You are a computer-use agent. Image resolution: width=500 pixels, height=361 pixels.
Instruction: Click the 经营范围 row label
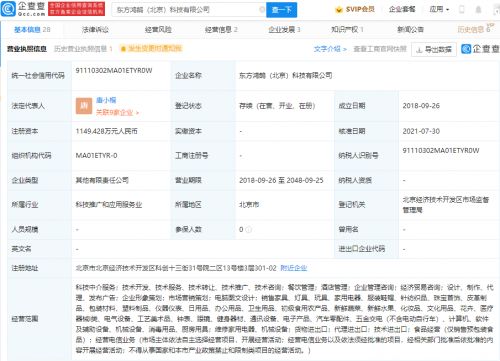coord(25,319)
